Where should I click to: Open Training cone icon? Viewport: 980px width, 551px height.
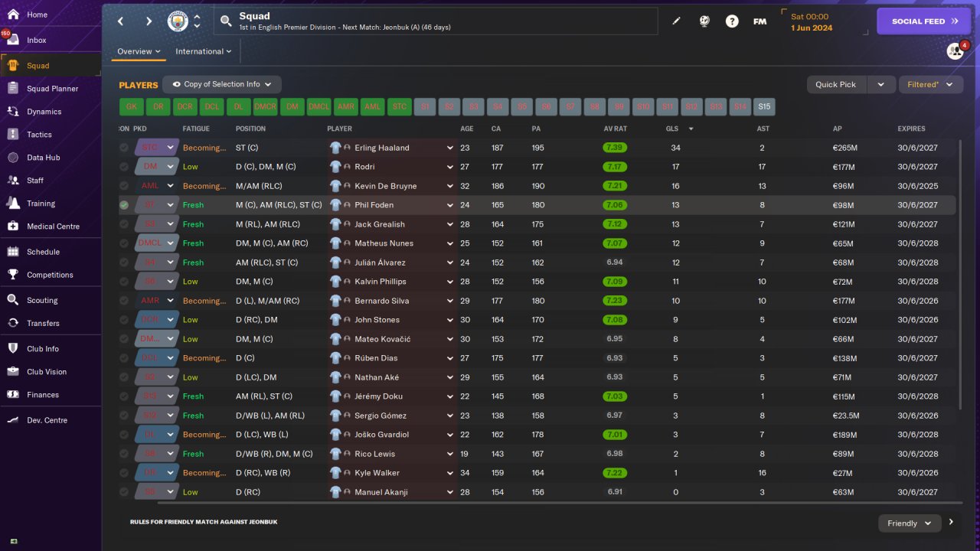click(x=13, y=204)
